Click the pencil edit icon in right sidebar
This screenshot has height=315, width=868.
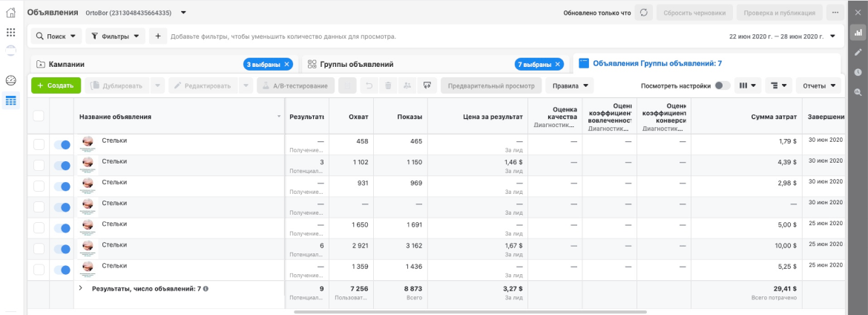[858, 52]
